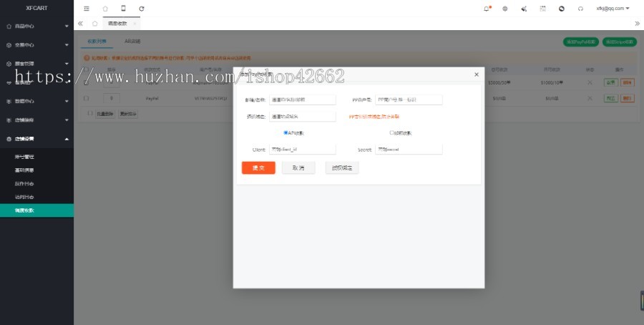
Task: Click orange delete button in $0/0单 row
Action: pyautogui.click(x=627, y=98)
